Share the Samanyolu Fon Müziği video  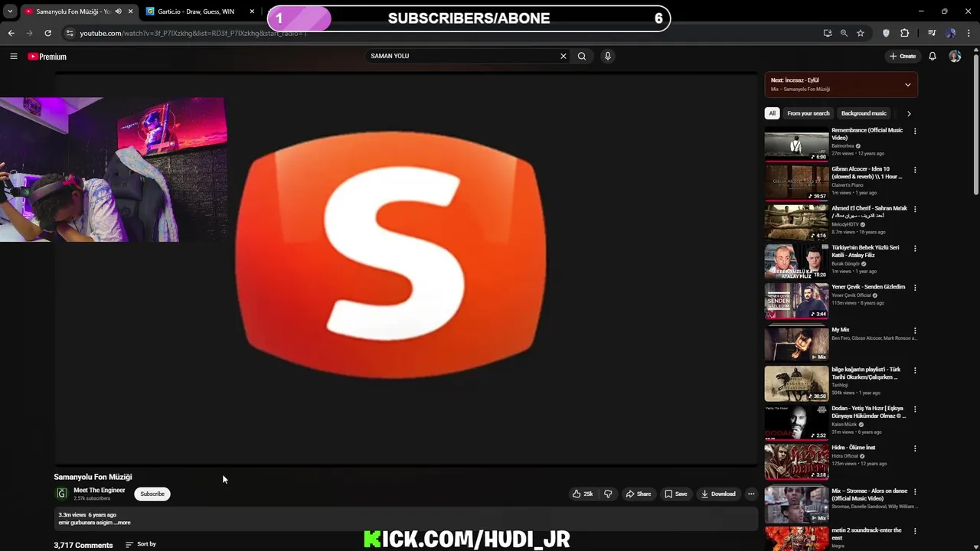point(639,494)
